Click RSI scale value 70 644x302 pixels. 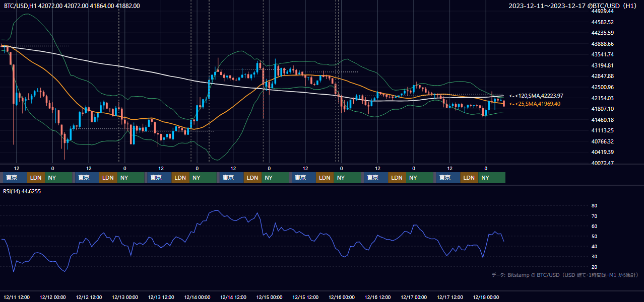tap(594, 216)
